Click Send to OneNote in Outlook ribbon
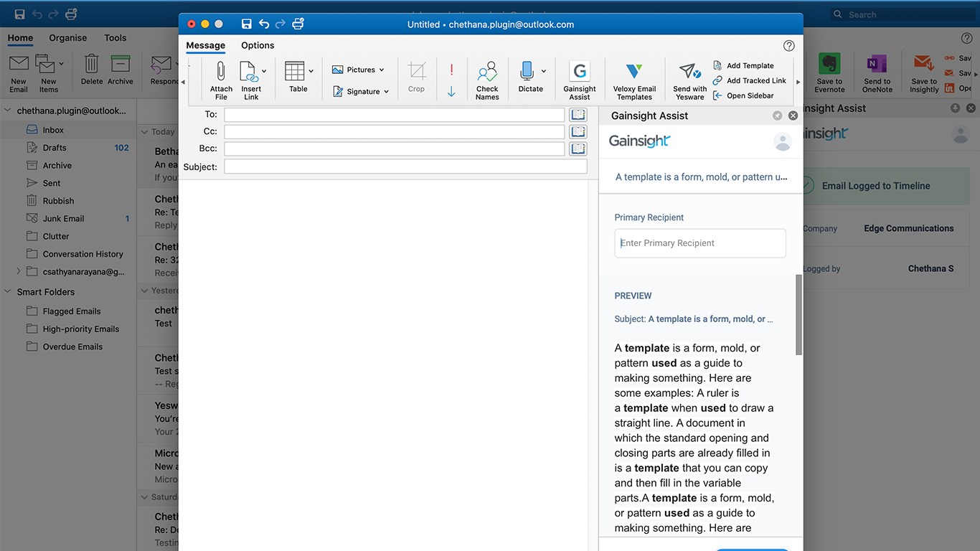 877,74
